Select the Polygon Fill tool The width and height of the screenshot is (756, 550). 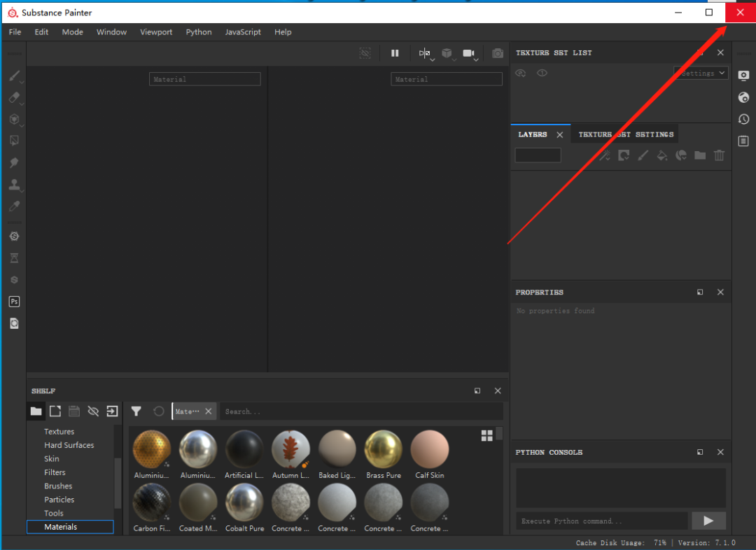tap(14, 141)
